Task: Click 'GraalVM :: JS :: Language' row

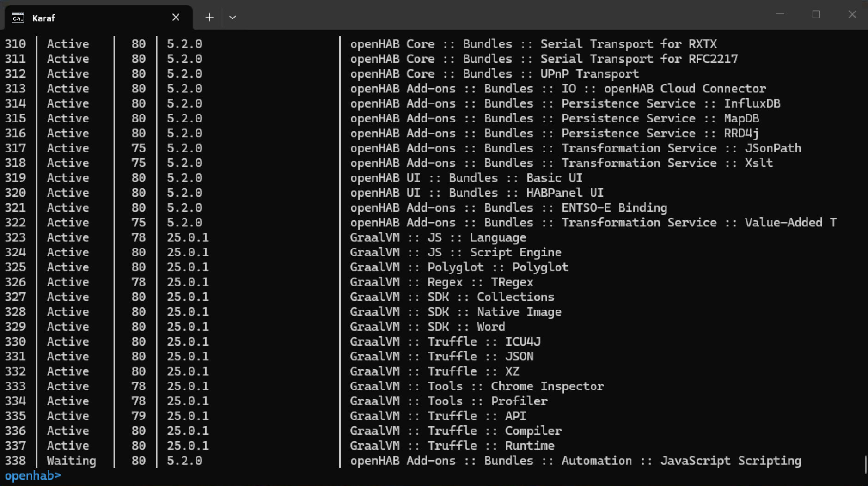Action: coord(438,237)
